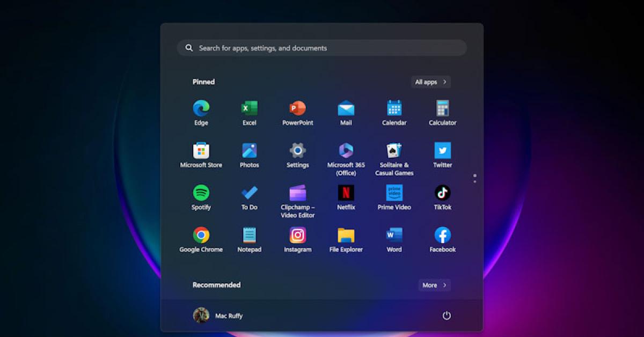Show All apps list
The width and height of the screenshot is (644, 337).
coord(431,82)
